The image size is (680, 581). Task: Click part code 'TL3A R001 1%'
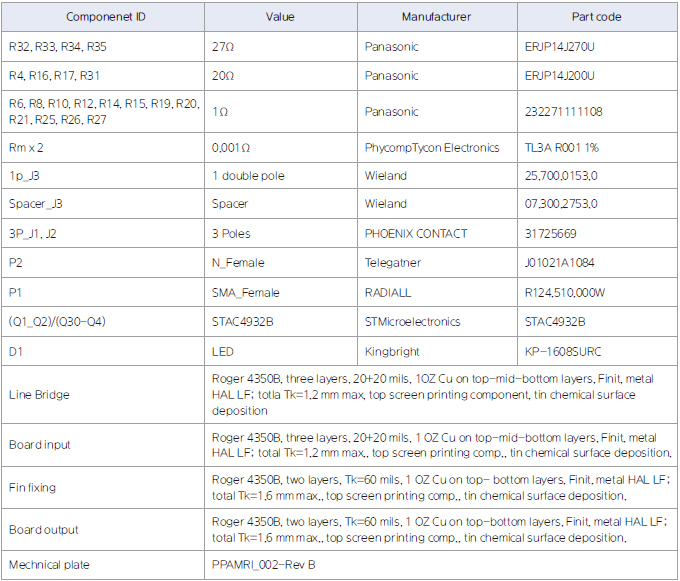coord(562,148)
